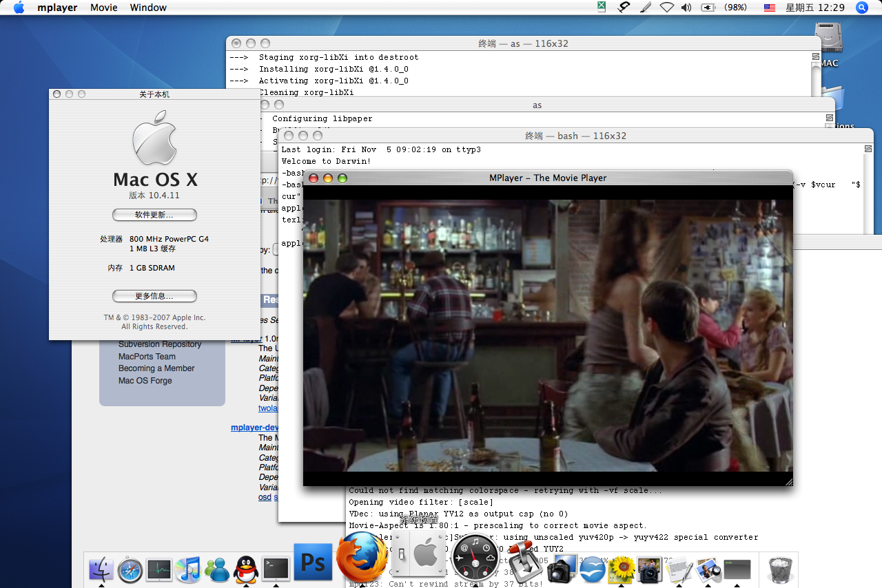Open the MacPorts Team link
Screen dimensions: 882x588
pyautogui.click(x=147, y=357)
